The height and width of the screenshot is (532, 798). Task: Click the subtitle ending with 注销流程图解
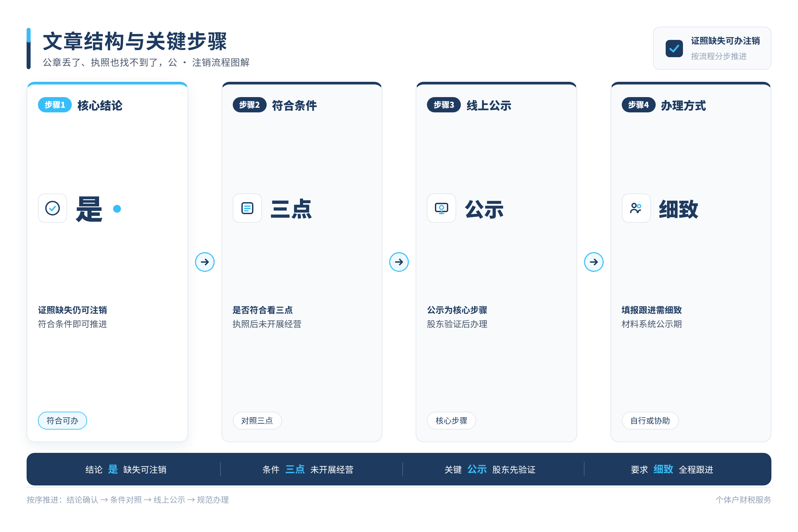146,63
